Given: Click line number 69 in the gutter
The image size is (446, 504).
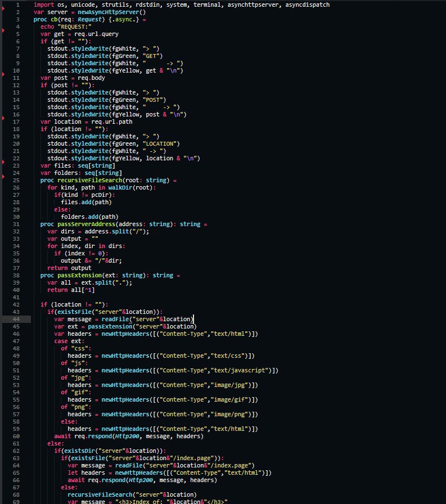Looking at the screenshot, I should (x=16, y=501).
